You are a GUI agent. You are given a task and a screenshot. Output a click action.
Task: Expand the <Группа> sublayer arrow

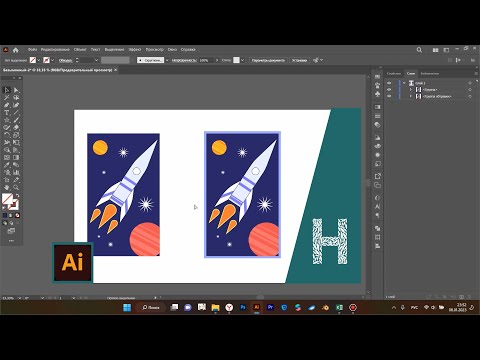pos(411,90)
